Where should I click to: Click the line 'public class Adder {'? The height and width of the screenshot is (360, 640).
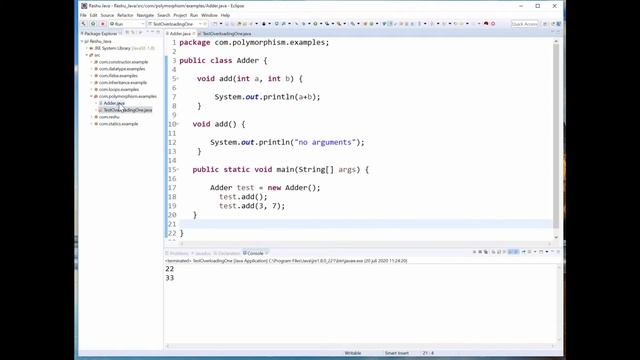pyautogui.click(x=223, y=60)
